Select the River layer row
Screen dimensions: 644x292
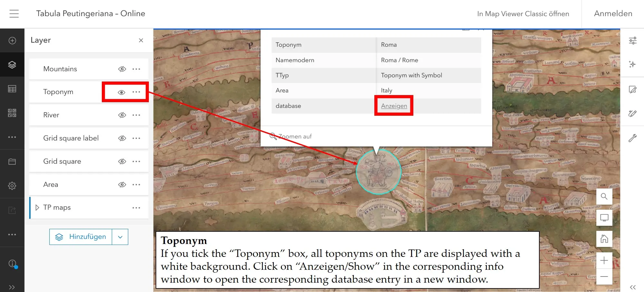(89, 115)
